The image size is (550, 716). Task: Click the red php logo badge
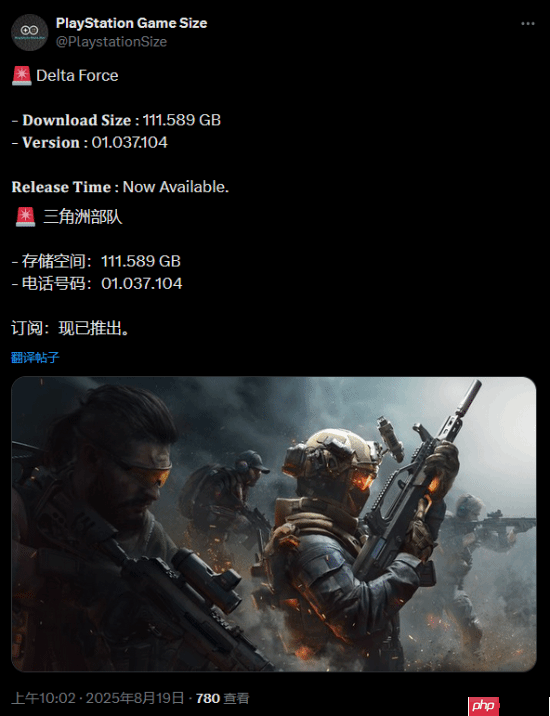click(x=483, y=705)
